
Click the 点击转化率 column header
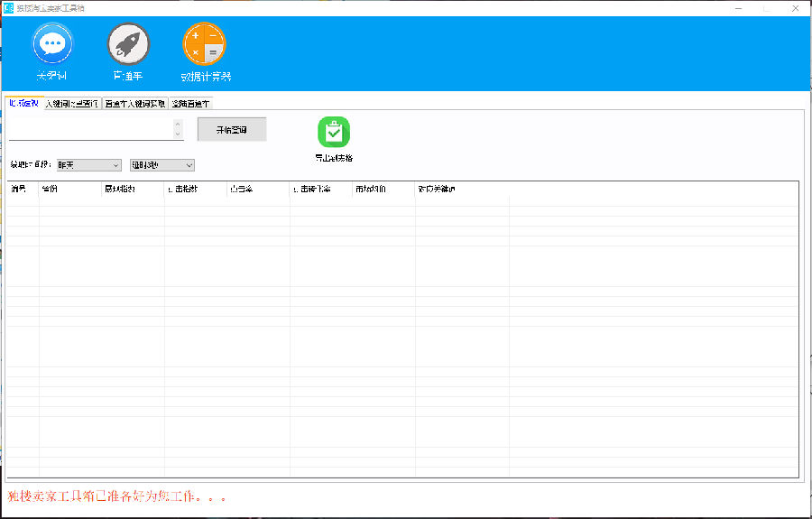320,189
